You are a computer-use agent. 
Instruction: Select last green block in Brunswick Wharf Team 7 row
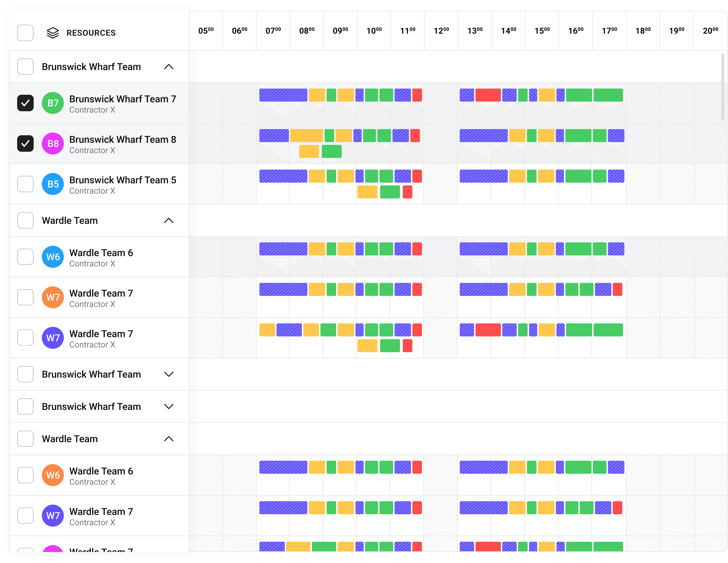click(x=608, y=95)
